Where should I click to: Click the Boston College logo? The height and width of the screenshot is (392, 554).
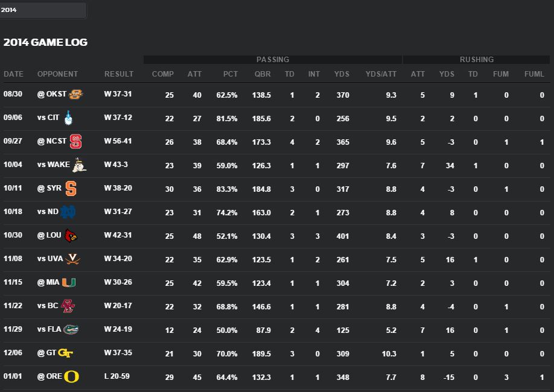(x=68, y=306)
